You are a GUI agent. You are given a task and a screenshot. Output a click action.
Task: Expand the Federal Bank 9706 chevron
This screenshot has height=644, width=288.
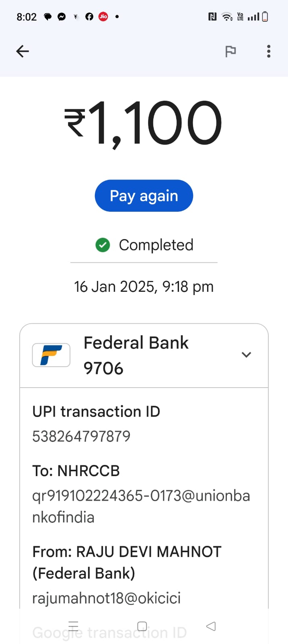coord(246,355)
